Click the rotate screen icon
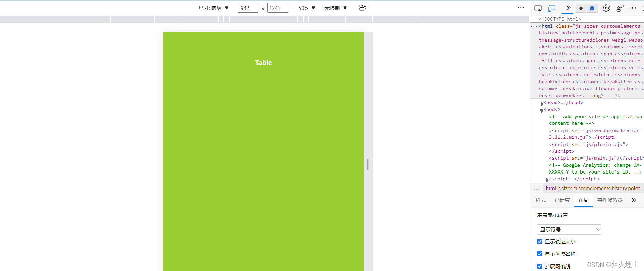Image resolution: width=644 pixels, height=271 pixels. [363, 8]
